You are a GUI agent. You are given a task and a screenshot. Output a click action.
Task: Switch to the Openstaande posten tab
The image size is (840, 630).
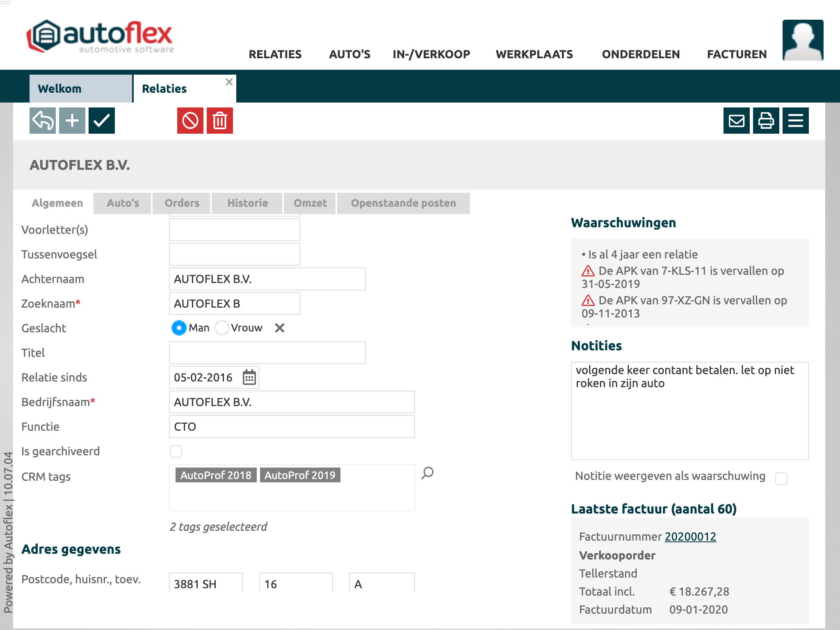coord(403,203)
